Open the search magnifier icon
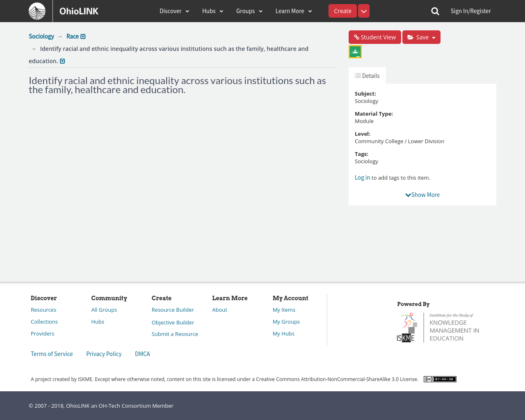525x420 pixels. pyautogui.click(x=435, y=11)
